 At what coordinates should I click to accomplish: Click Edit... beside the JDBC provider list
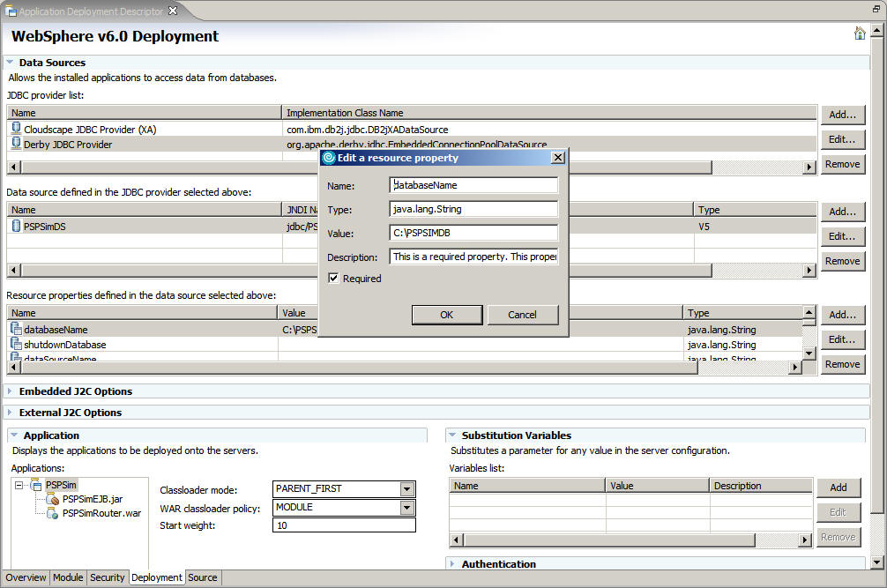coord(843,139)
